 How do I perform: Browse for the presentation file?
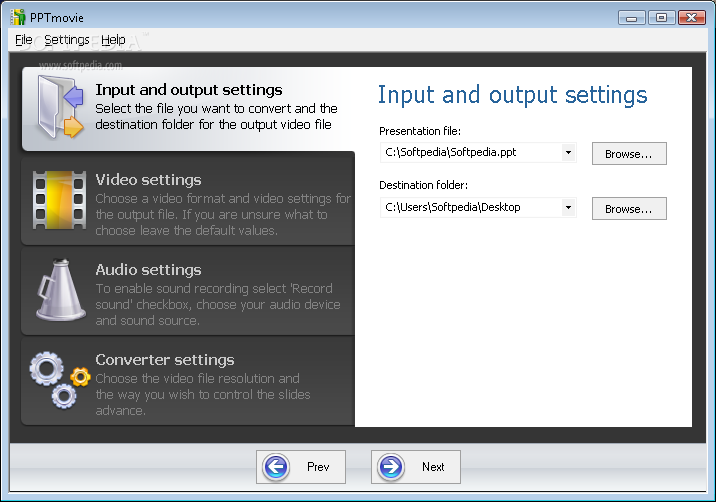coord(629,153)
